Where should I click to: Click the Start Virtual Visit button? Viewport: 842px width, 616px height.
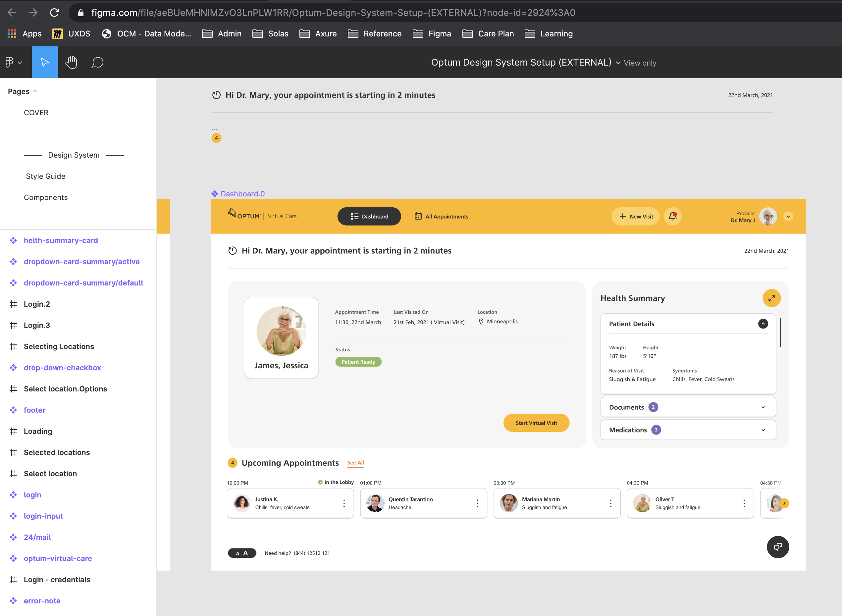point(536,423)
